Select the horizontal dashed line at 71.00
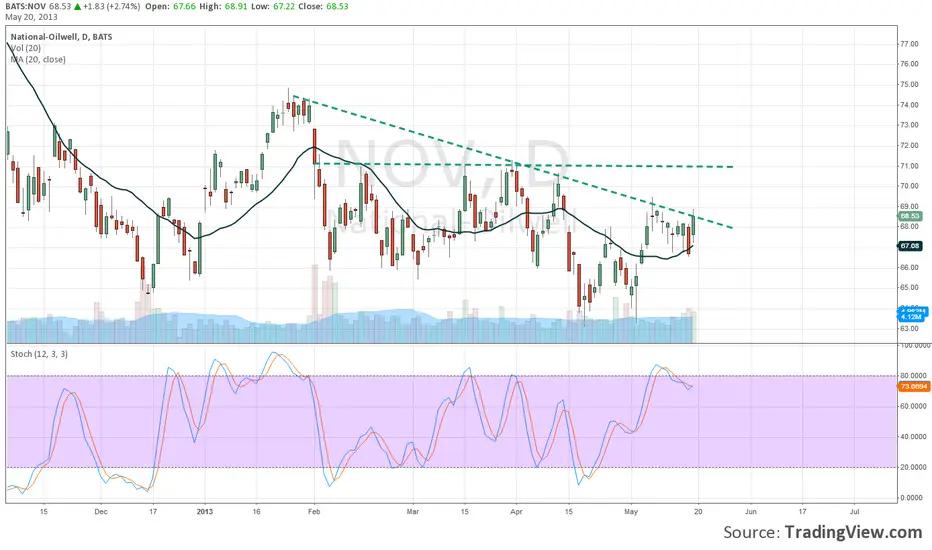This screenshot has height=550, width=932. click(524, 165)
